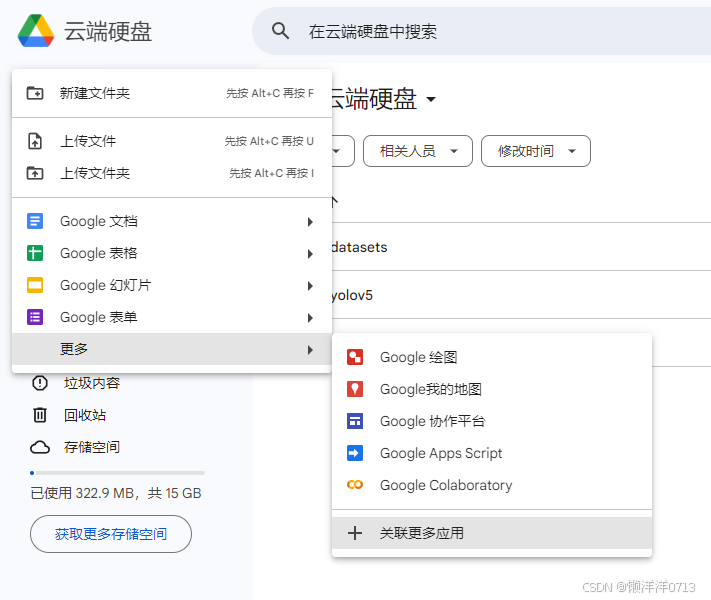This screenshot has width=711, height=600.
Task: Select Google我的地图 entry
Action: (492, 389)
